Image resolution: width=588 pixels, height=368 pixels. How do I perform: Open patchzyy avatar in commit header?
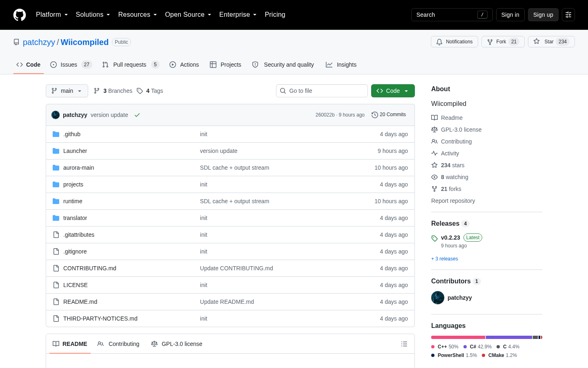point(56,115)
